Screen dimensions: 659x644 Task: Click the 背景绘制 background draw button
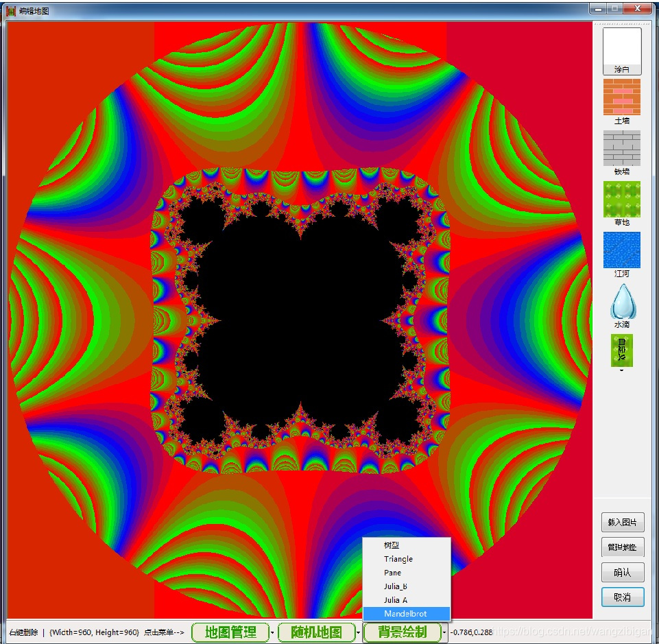[403, 632]
